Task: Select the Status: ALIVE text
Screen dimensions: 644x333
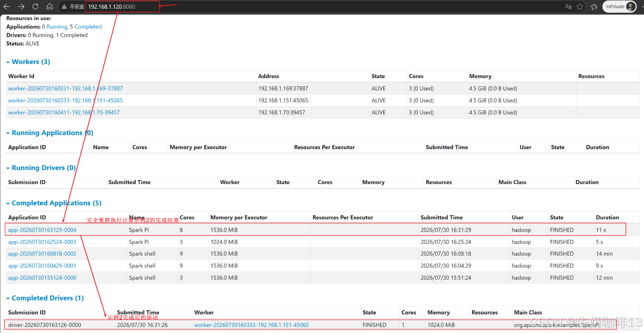Action: click(x=23, y=44)
